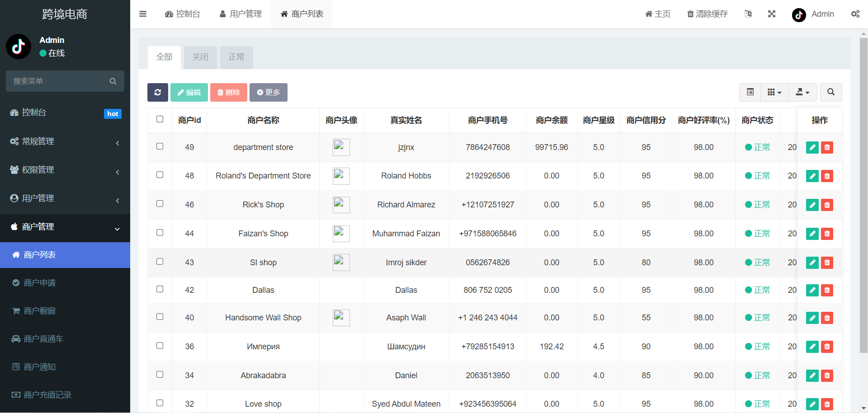The width and height of the screenshot is (868, 413).
Task: Click the refresh table icon button
Action: [157, 92]
